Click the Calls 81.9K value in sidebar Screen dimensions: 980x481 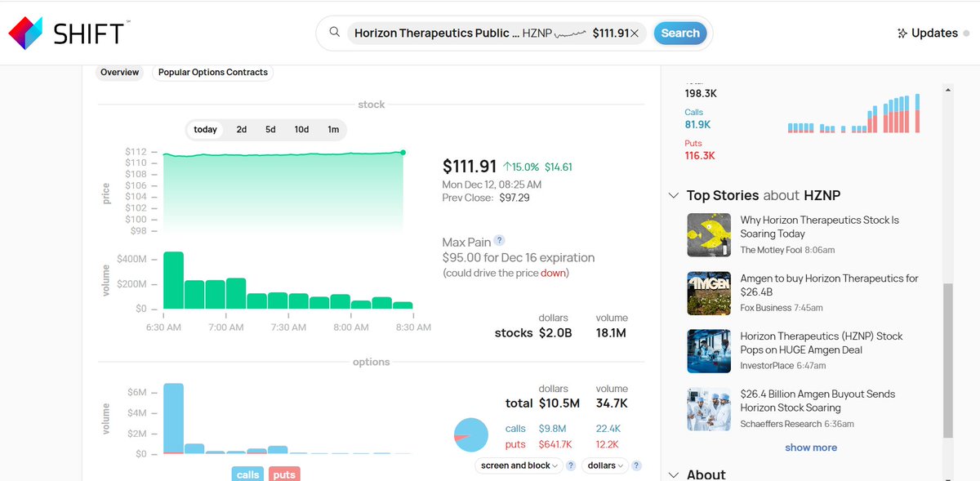tap(697, 125)
